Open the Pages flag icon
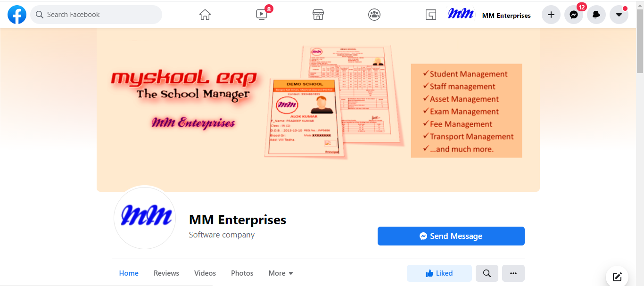 point(430,15)
